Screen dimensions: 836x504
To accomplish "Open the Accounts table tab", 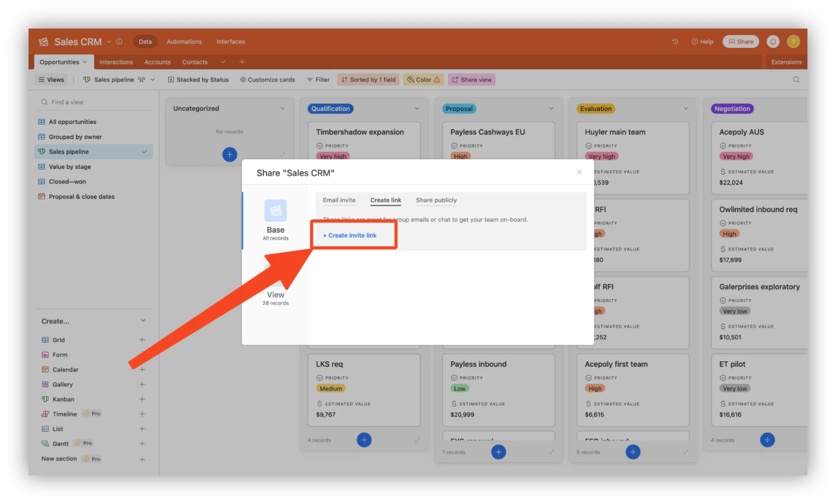I will 157,62.
